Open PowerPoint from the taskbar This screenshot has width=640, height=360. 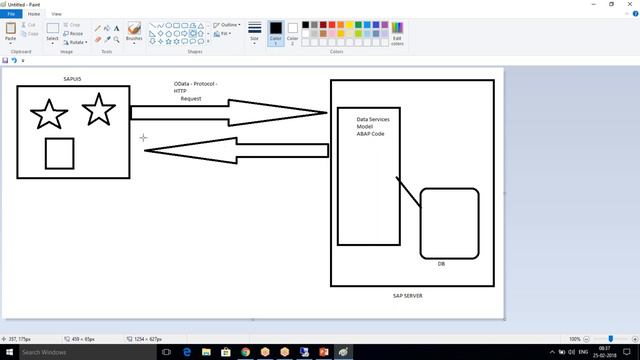coord(324,352)
